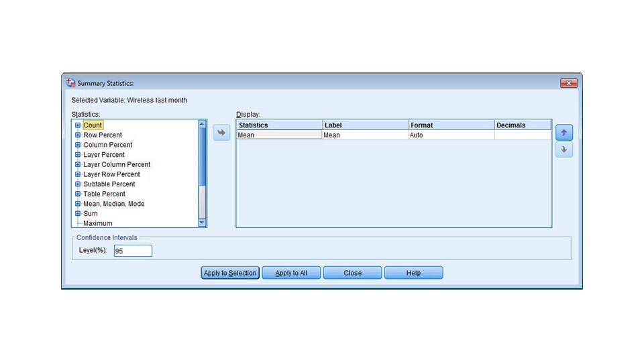Click the confidence Level(%) input field
Image resolution: width=644 pixels, height=362 pixels.
tap(133, 251)
